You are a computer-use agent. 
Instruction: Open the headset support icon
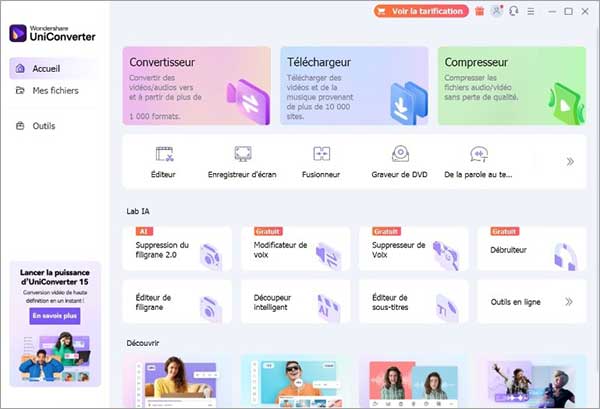point(514,11)
